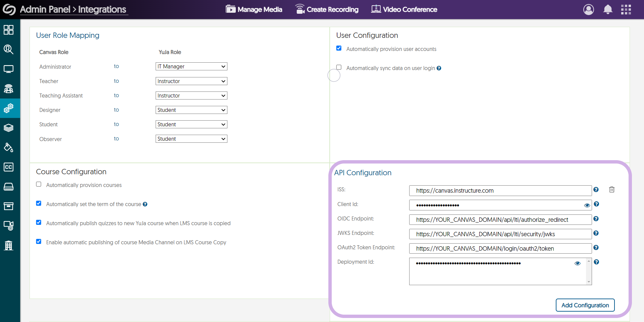Open the user profile avatar icon

pyautogui.click(x=589, y=9)
